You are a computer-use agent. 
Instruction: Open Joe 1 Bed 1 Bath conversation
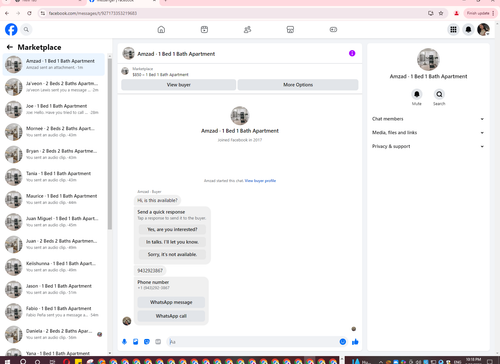(54, 109)
